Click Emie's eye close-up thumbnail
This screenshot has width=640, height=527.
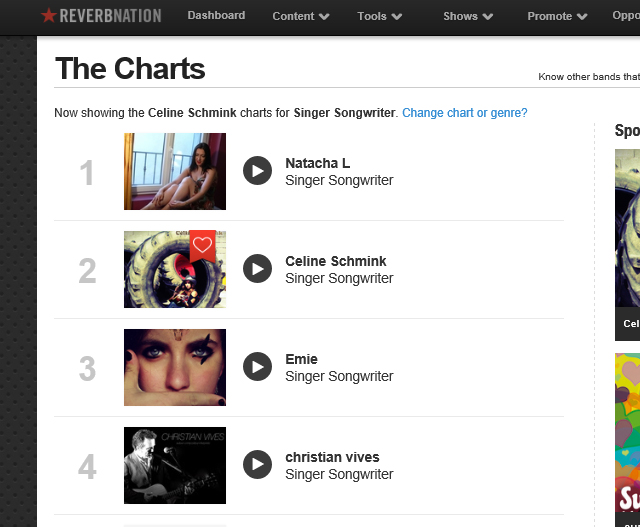point(174,367)
